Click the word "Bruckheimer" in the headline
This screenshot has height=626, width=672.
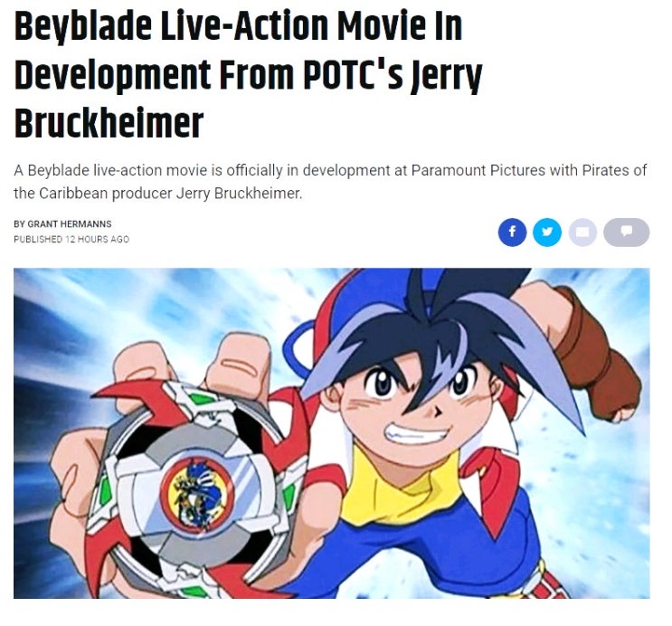click(x=109, y=123)
